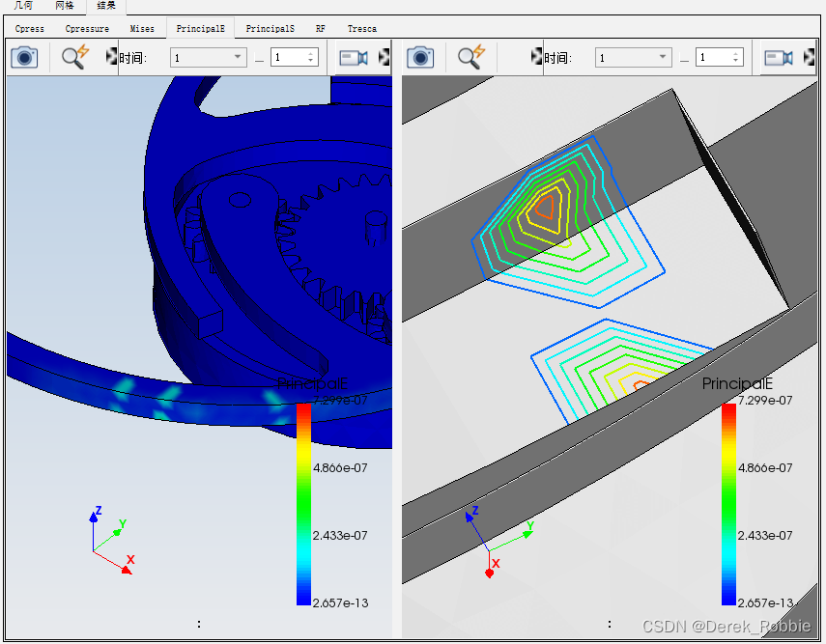Expand overflow chevron after left video camera icon
Viewport: 826px width, 644px height.
[x=385, y=57]
